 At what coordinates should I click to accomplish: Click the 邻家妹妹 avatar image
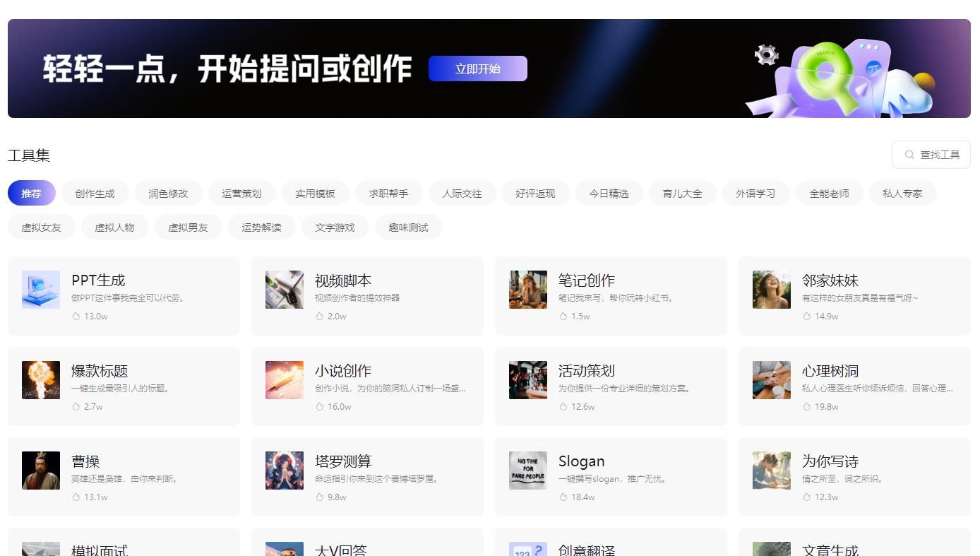pos(772,290)
